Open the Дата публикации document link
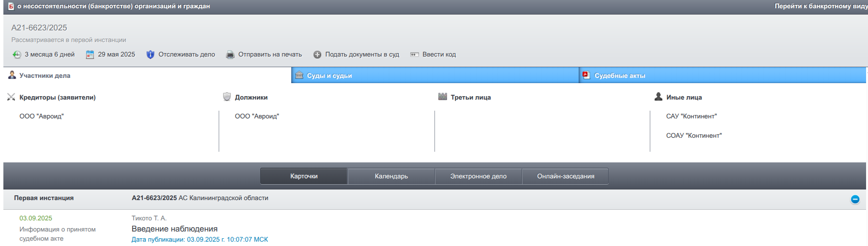The height and width of the screenshot is (246, 868). coord(199,240)
